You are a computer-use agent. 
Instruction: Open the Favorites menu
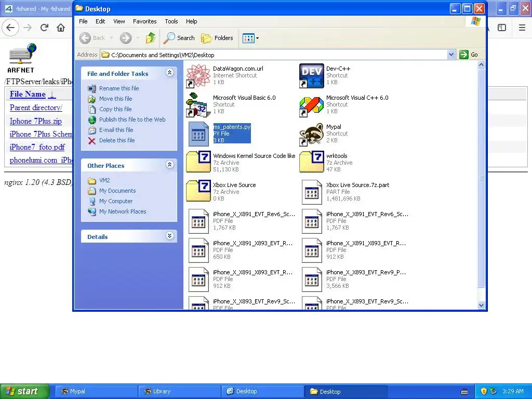coord(145,21)
